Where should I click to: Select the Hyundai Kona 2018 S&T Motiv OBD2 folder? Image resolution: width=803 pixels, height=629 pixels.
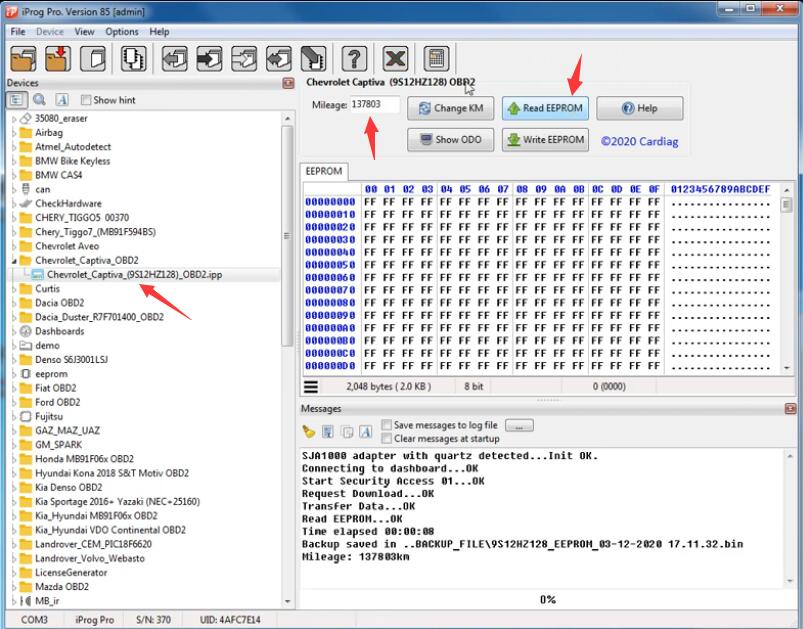pyautogui.click(x=112, y=473)
